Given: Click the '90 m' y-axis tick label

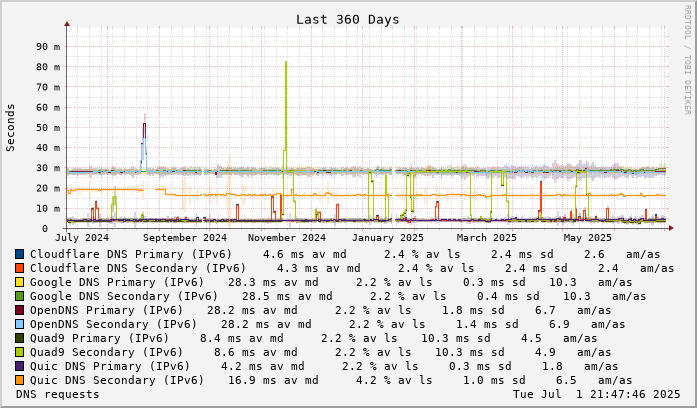Looking at the screenshot, I should coord(48,47).
